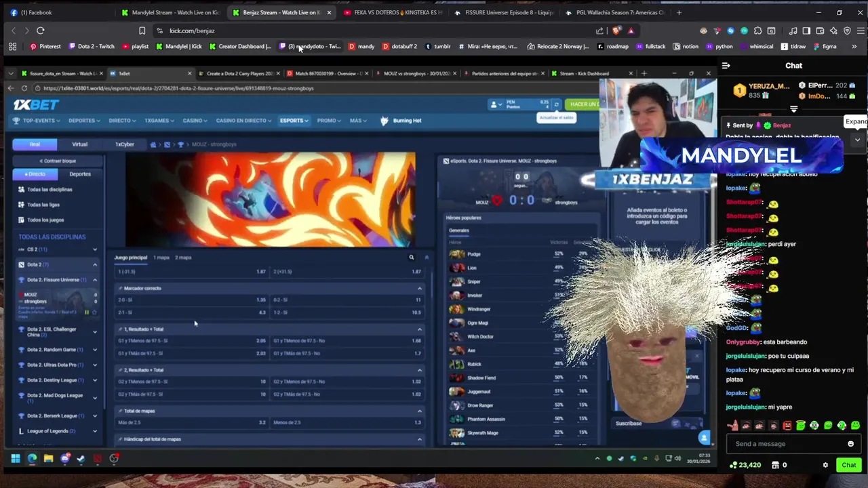
Task: Reload the kick.com page
Action: [x=40, y=30]
